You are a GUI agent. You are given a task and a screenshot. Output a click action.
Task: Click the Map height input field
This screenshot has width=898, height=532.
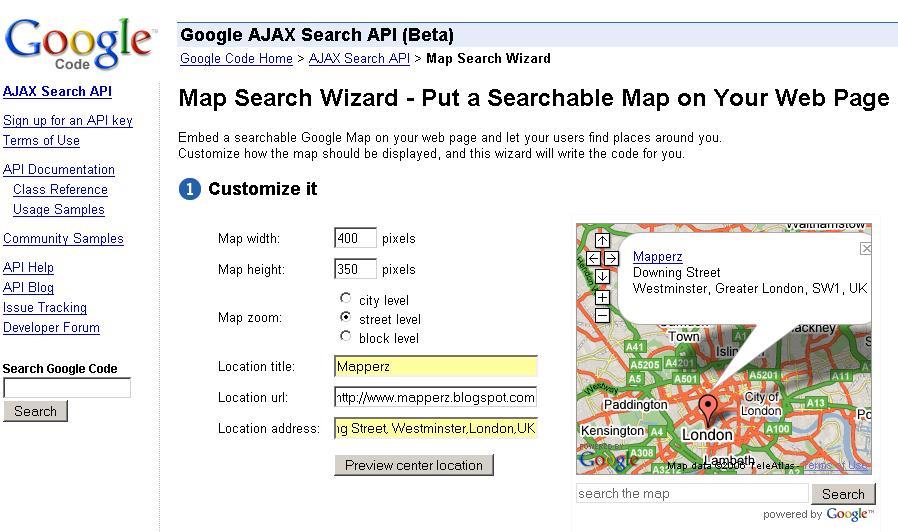click(355, 269)
